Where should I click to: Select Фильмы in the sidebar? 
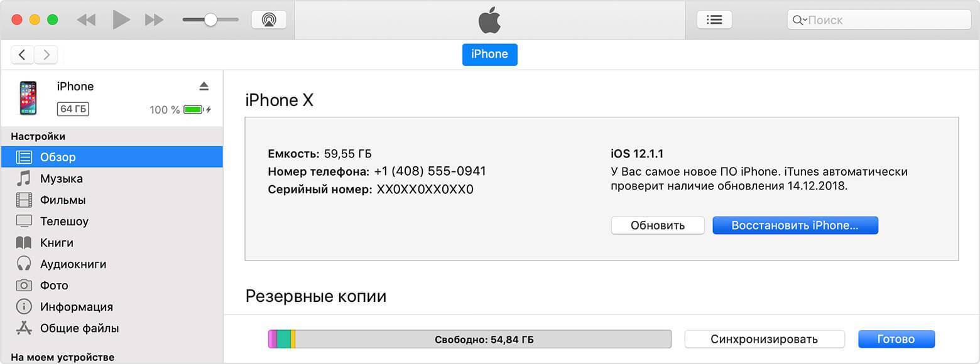pyautogui.click(x=63, y=200)
